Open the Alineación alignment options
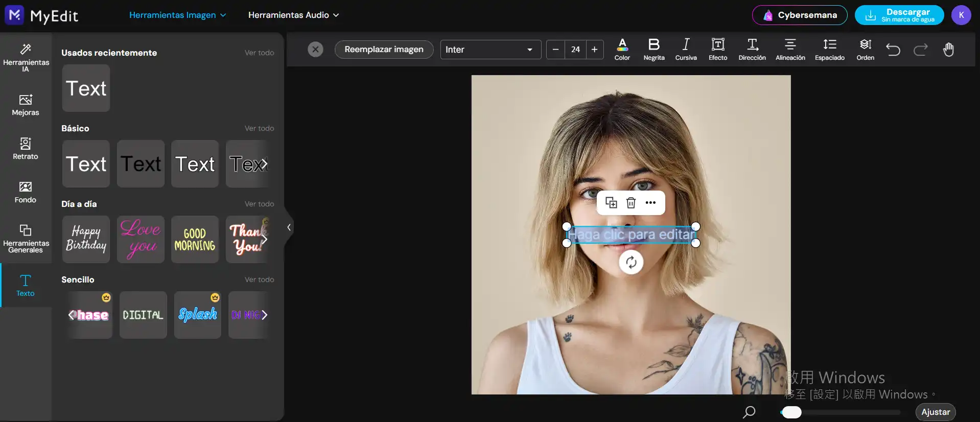The image size is (980, 422). 790,49
